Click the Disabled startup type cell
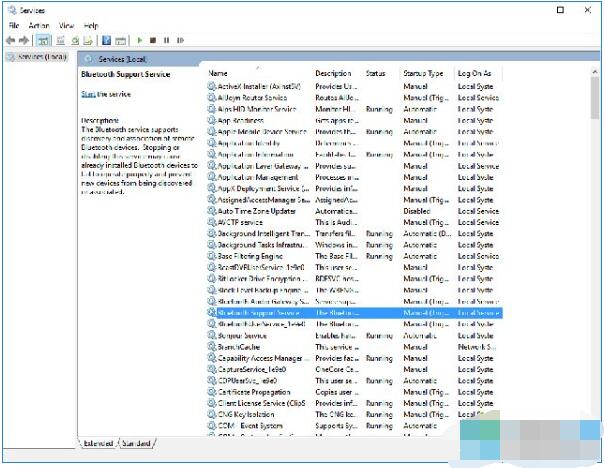 coord(417,211)
